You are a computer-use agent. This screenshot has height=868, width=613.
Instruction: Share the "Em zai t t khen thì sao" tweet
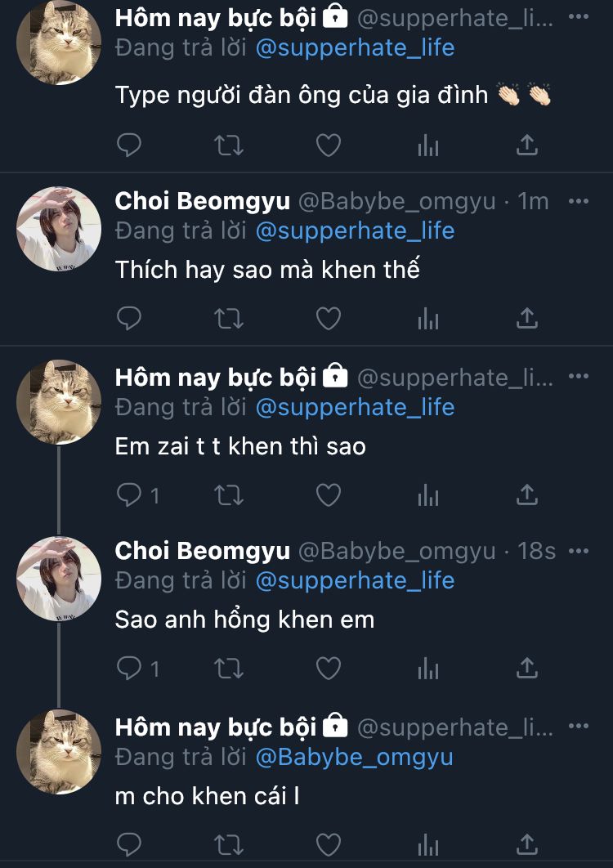coord(527,494)
